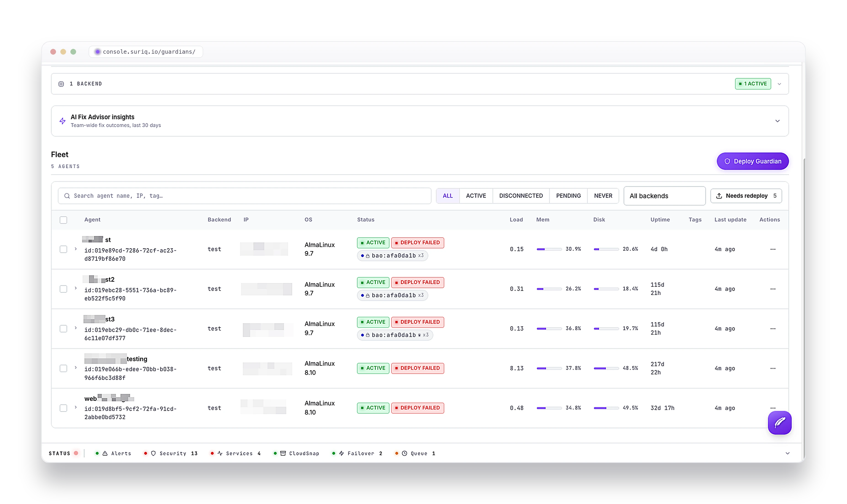Open the feather assistant floating button

pos(779,422)
